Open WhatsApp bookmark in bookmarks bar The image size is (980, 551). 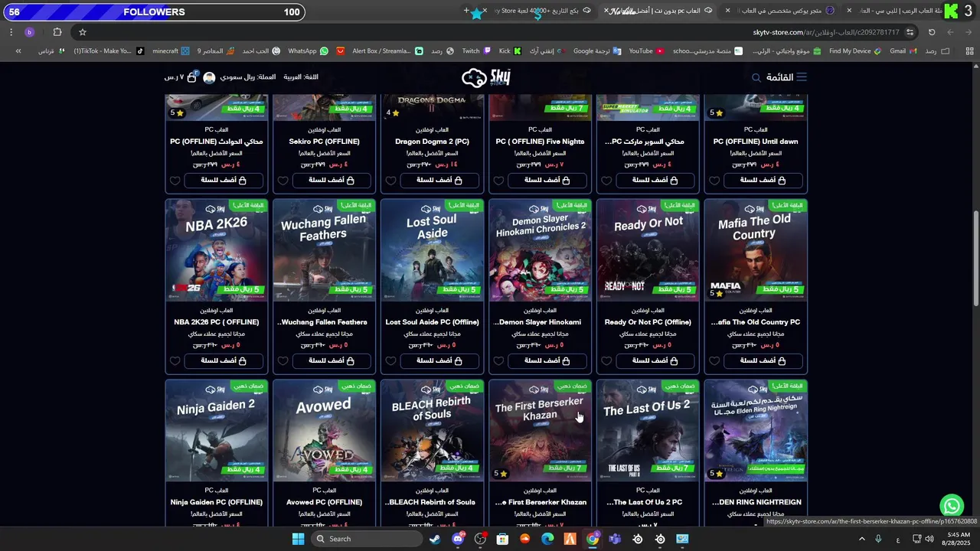[308, 51]
